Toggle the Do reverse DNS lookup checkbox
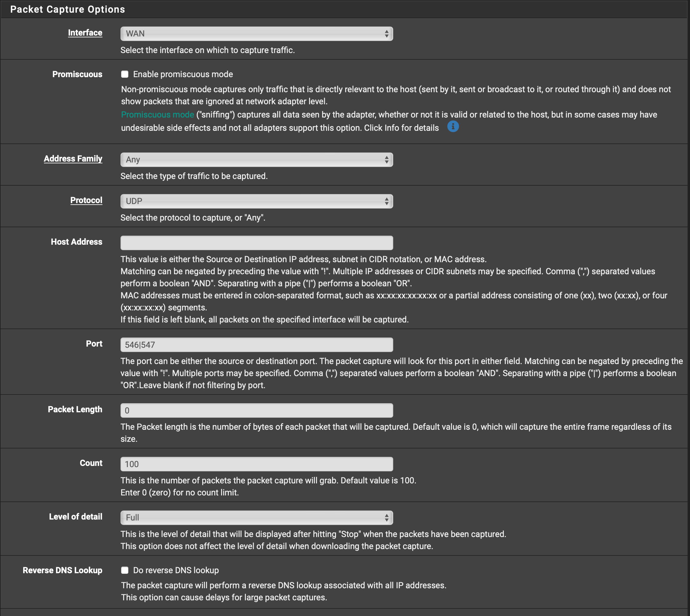 pyautogui.click(x=125, y=570)
